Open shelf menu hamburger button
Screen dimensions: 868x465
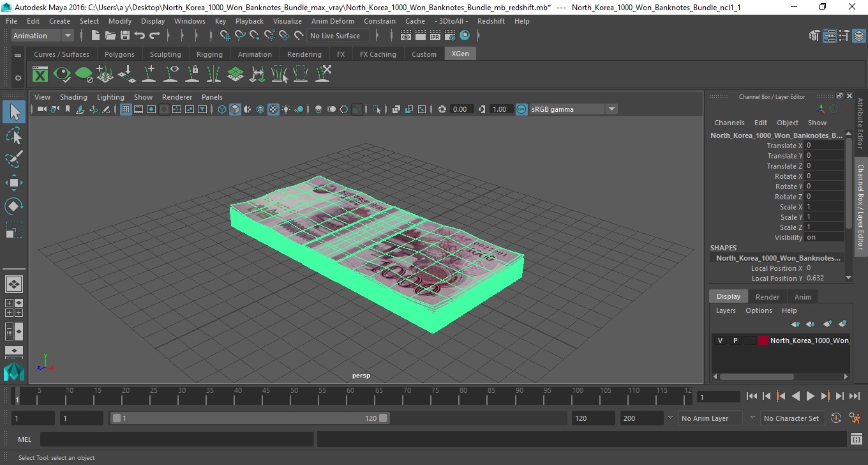[18, 56]
